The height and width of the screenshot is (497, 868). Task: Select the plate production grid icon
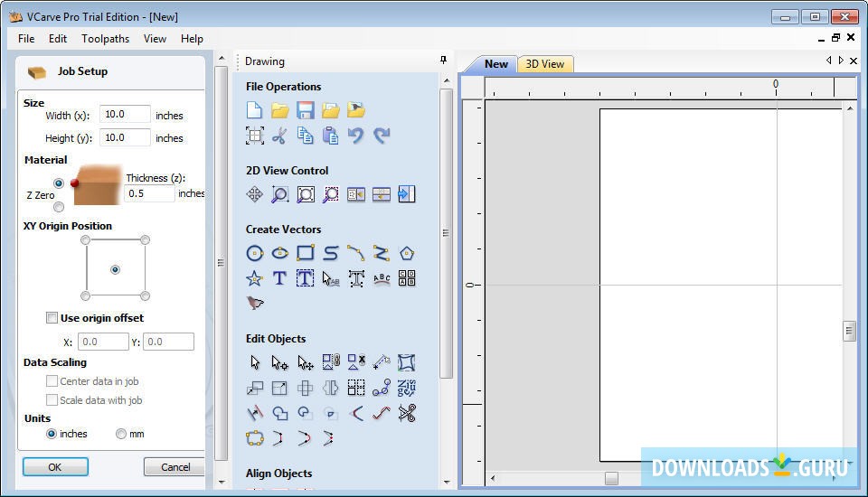[x=407, y=278]
